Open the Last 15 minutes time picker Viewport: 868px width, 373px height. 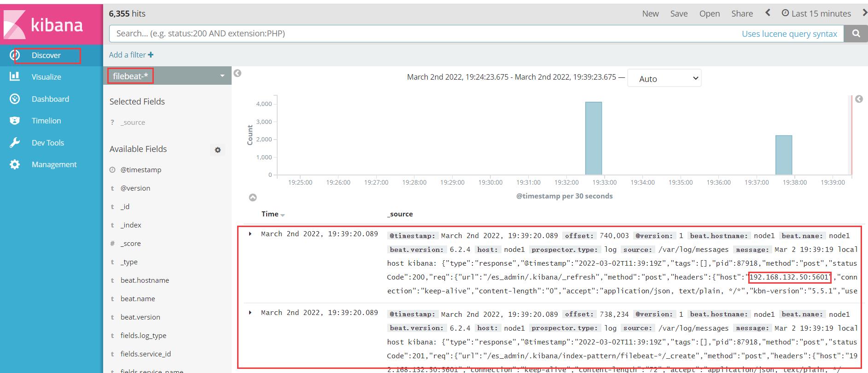click(816, 14)
